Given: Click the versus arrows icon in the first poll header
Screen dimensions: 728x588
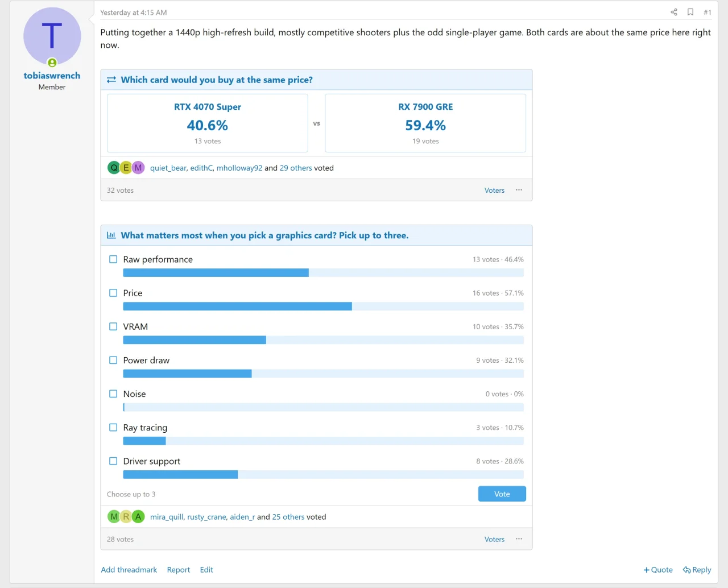Looking at the screenshot, I should [111, 80].
